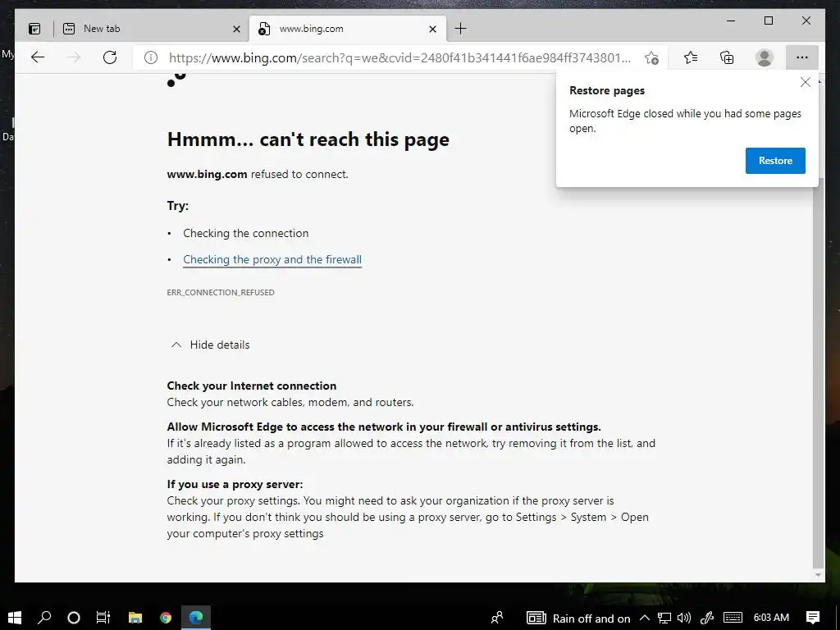This screenshot has width=840, height=630.
Task: Open the tab actions menu icon
Action: coord(34,29)
